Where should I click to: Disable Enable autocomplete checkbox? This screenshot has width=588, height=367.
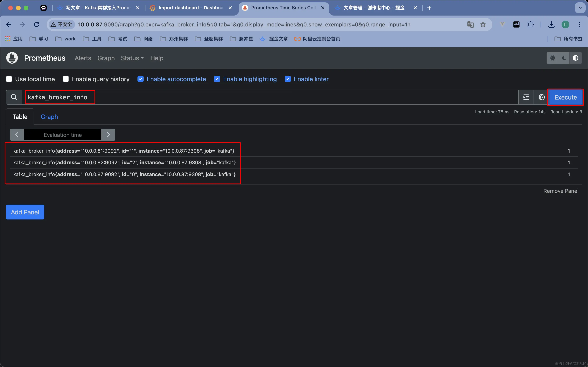141,79
